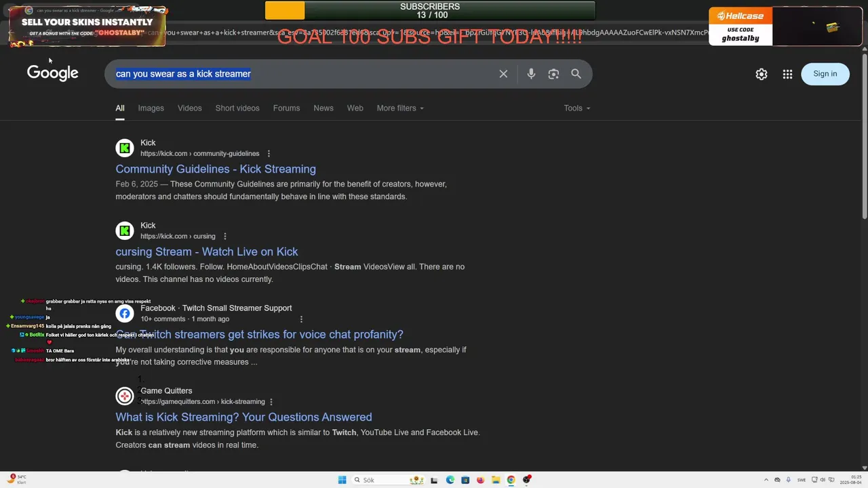Click the Kick favicon beside cursing Stream result

click(125, 230)
